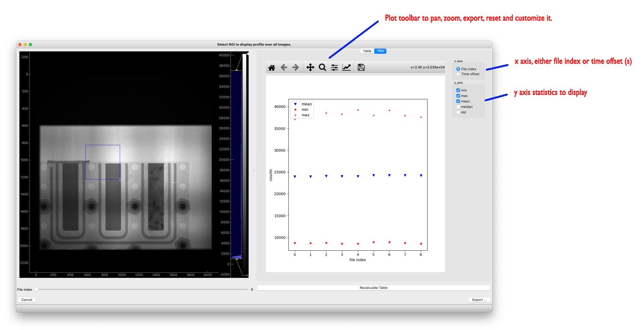Image resolution: width=644 pixels, height=330 pixels.
Task: Uncheck the max statistic checkbox
Action: pyautogui.click(x=458, y=96)
